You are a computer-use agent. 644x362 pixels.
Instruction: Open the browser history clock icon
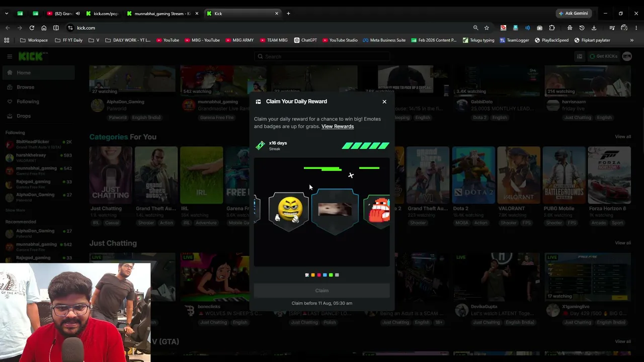click(x=582, y=28)
